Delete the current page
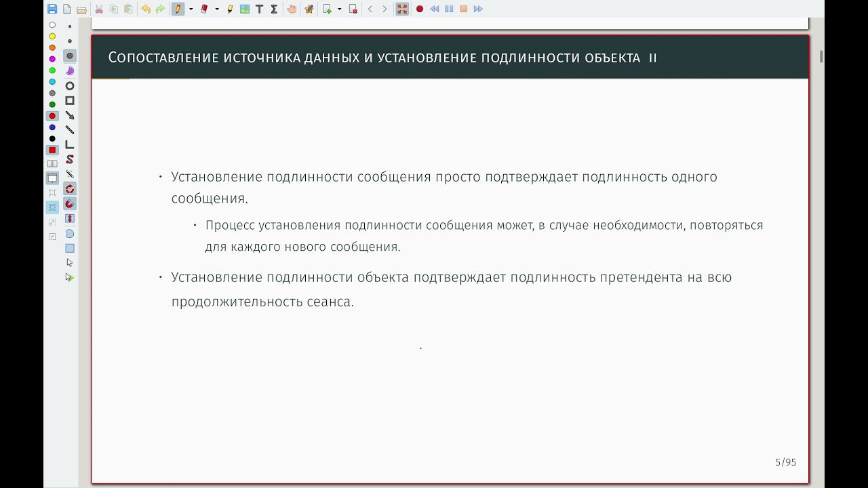Viewport: 868px width, 488px height. pos(353,9)
